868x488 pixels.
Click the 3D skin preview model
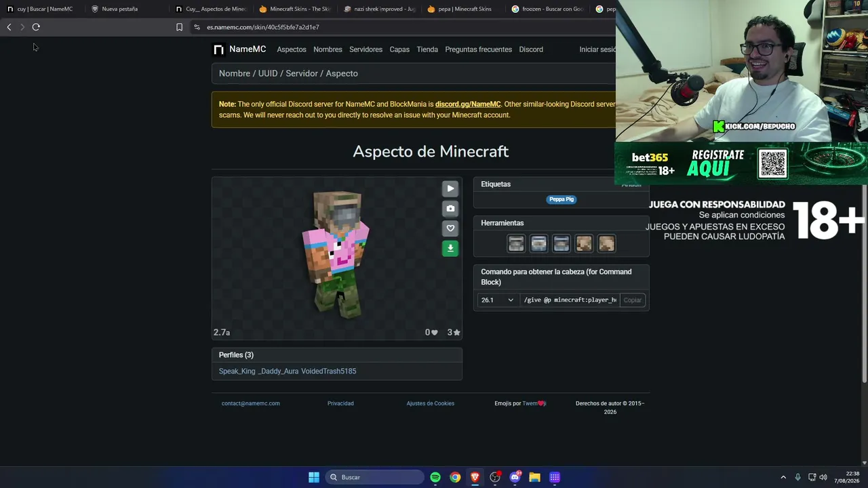click(336, 256)
